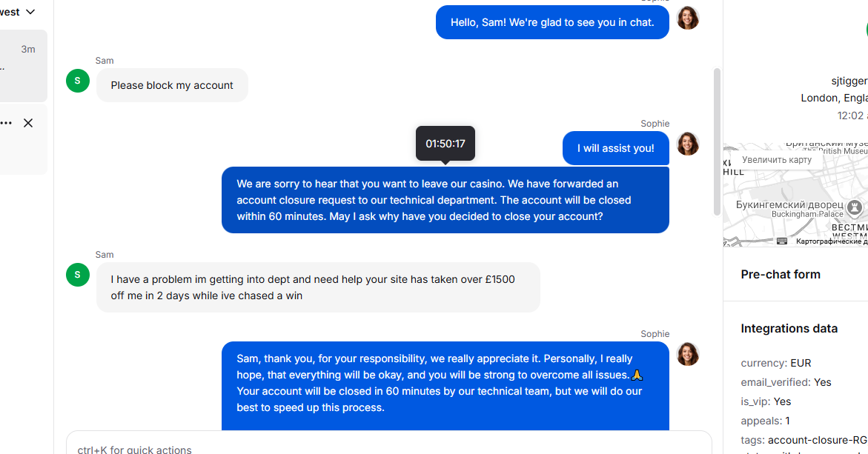Open the Pre-chat form section
The width and height of the screenshot is (868, 454).
[781, 274]
